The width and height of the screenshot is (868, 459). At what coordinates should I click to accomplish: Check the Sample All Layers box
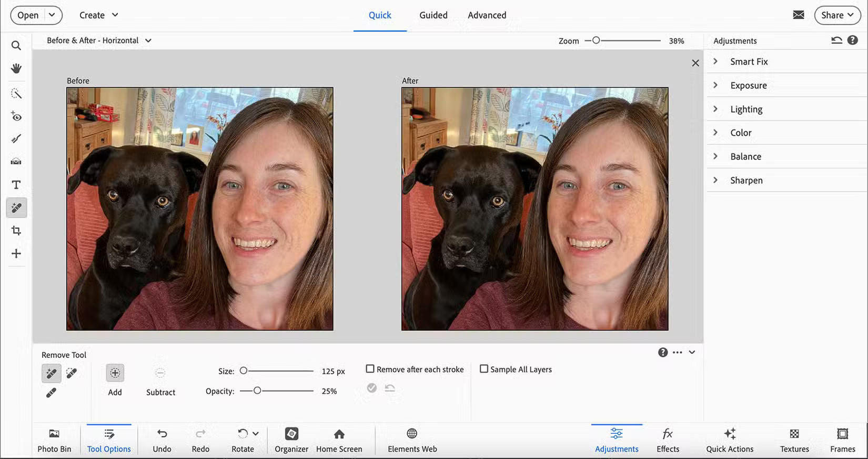484,369
